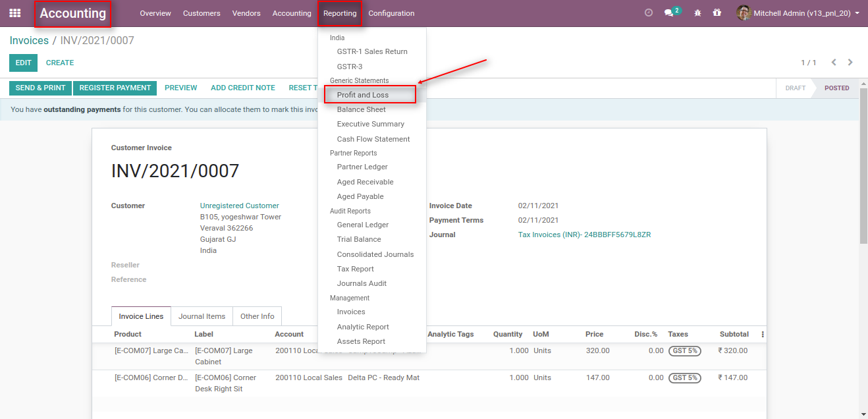Image resolution: width=868 pixels, height=419 pixels.
Task: Click Mitchell Admin's avatar picture
Action: click(x=744, y=13)
